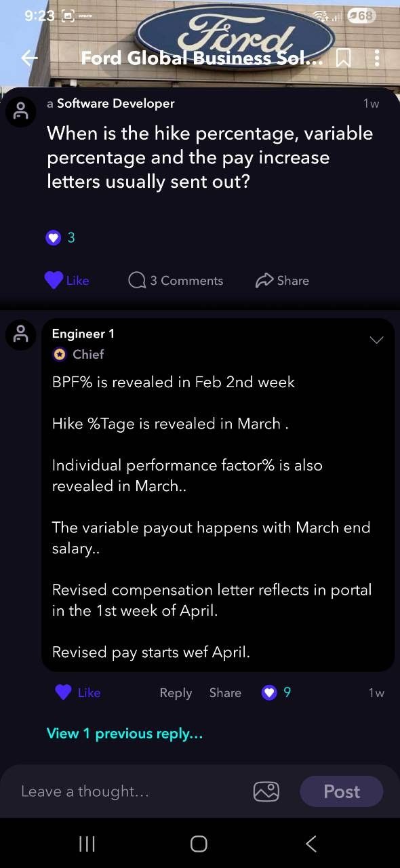This screenshot has height=868, width=400.
Task: Open the three-dot overflow menu
Action: click(x=377, y=58)
